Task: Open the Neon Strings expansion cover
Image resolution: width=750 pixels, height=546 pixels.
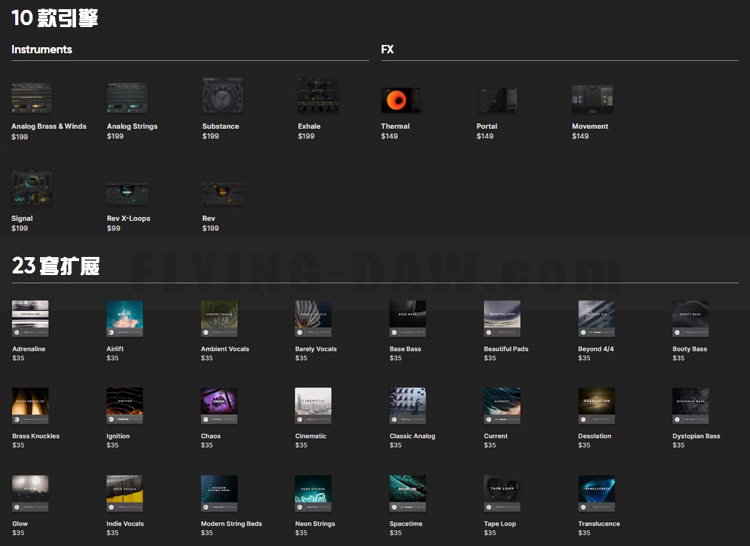Action: 313,493
